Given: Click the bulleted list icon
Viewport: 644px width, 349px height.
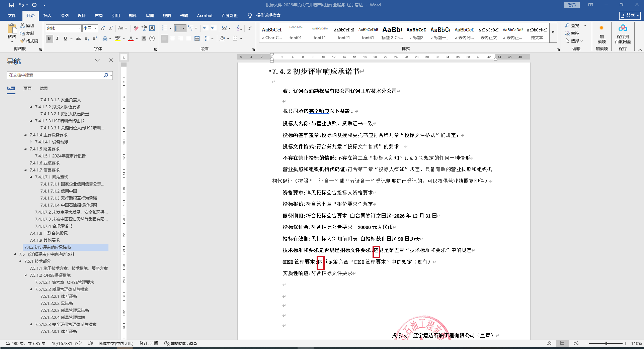Looking at the screenshot, I should tap(164, 28).
